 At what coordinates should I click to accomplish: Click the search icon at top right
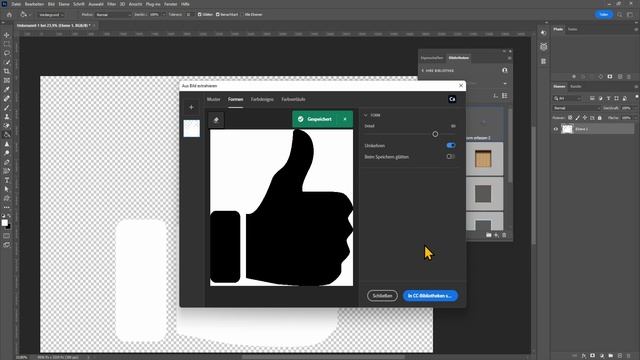coord(620,15)
